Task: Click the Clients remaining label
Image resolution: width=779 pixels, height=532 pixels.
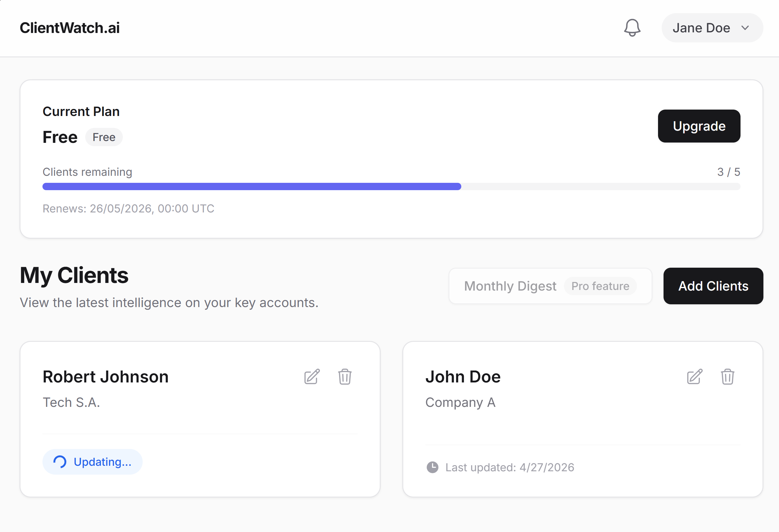Action: [x=87, y=172]
